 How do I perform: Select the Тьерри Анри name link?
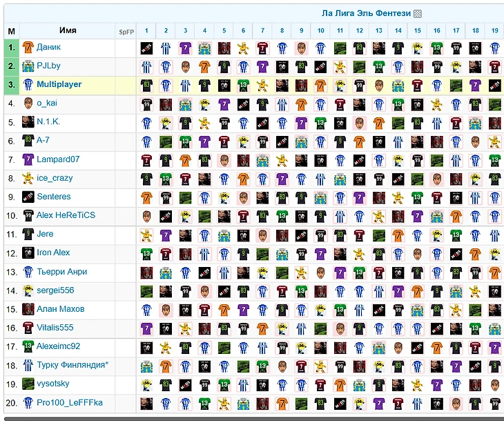point(62,272)
